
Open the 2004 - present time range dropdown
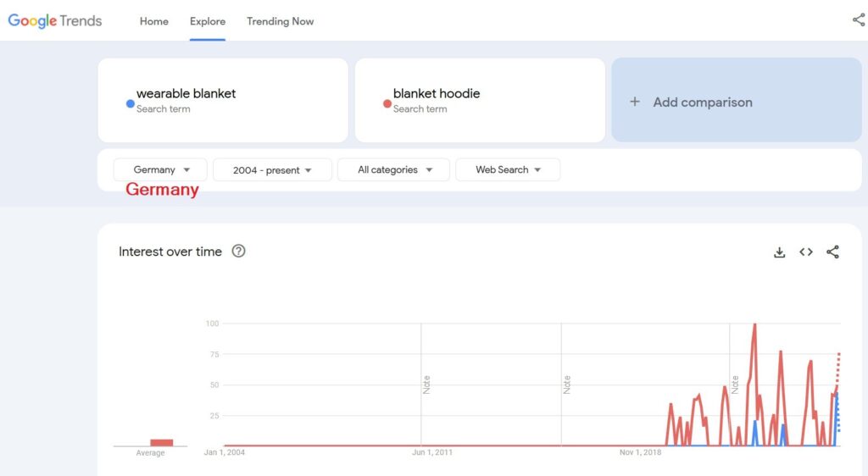272,170
